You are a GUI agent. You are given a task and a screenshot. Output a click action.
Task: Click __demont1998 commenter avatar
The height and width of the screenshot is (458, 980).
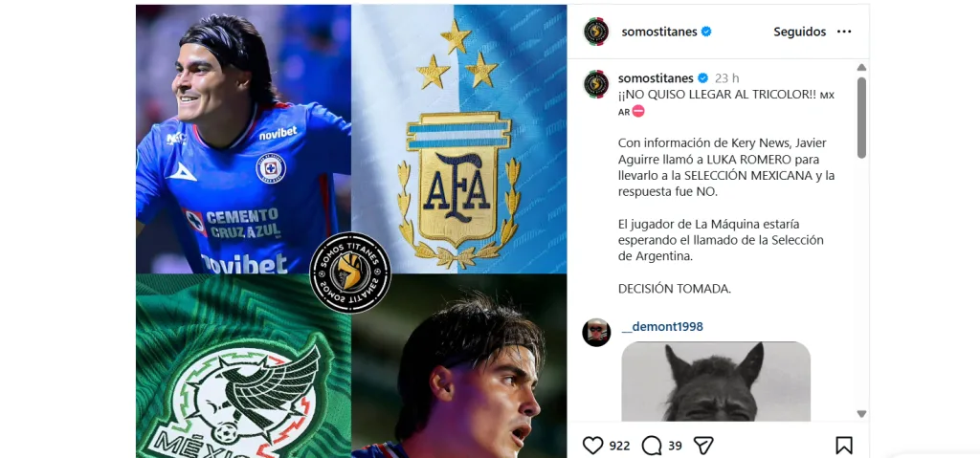[x=596, y=333]
